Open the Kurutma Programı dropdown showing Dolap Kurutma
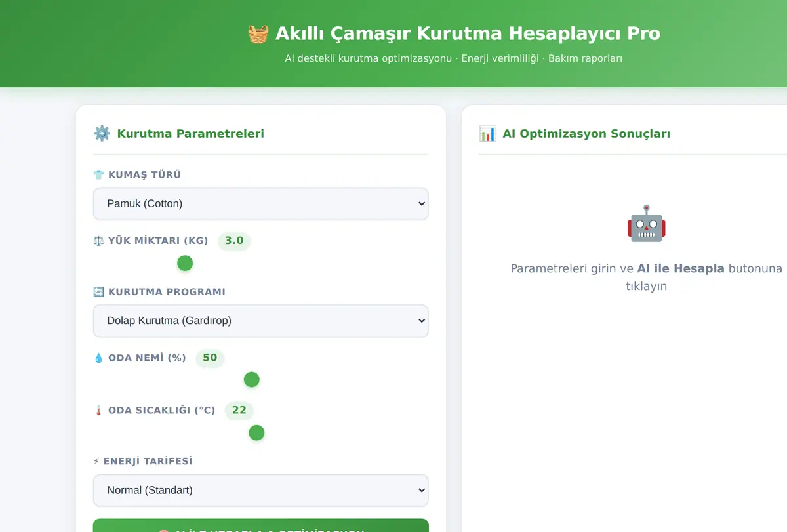Screen dimensions: 787x532 261,321
